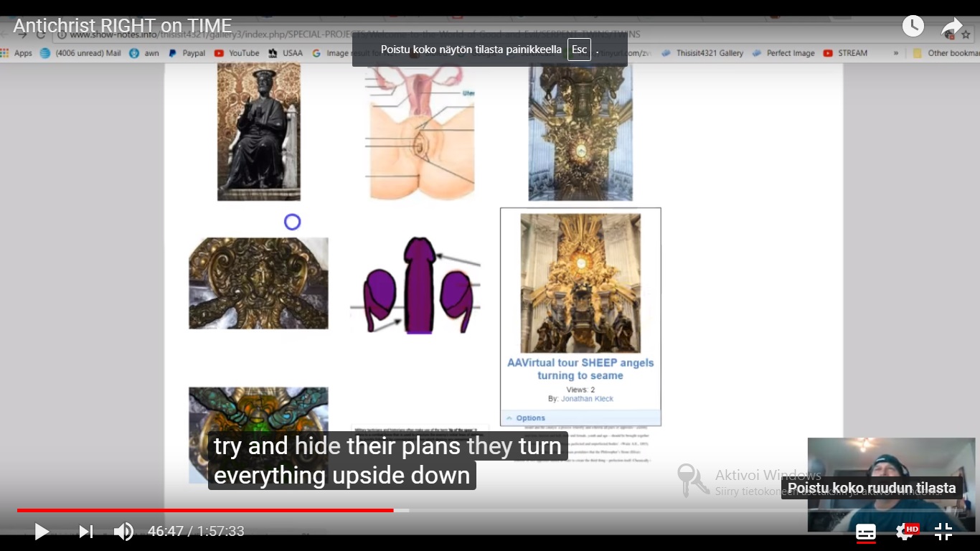
Task: Expand the bookmarks overflow chevron
Action: pos(896,53)
